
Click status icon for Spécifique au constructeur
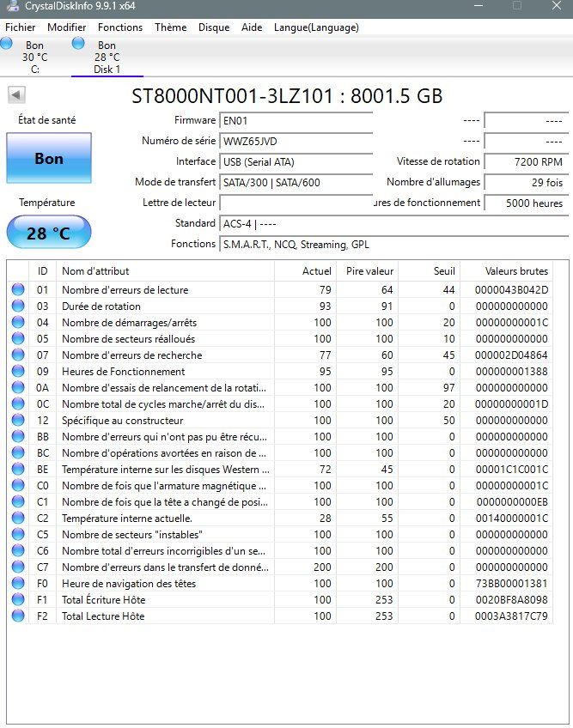point(18,420)
